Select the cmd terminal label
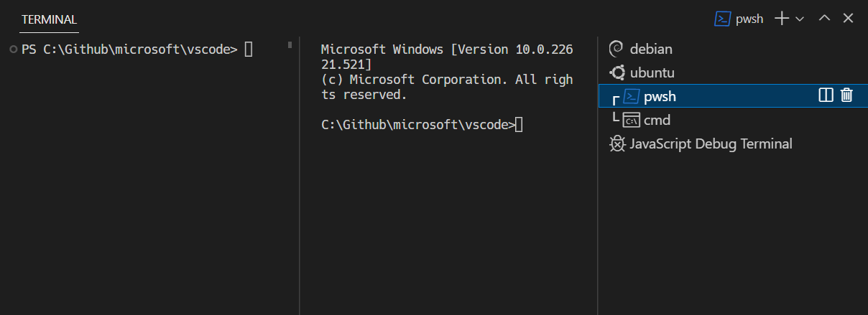Screen dimensions: 868x315 pyautogui.click(x=657, y=120)
